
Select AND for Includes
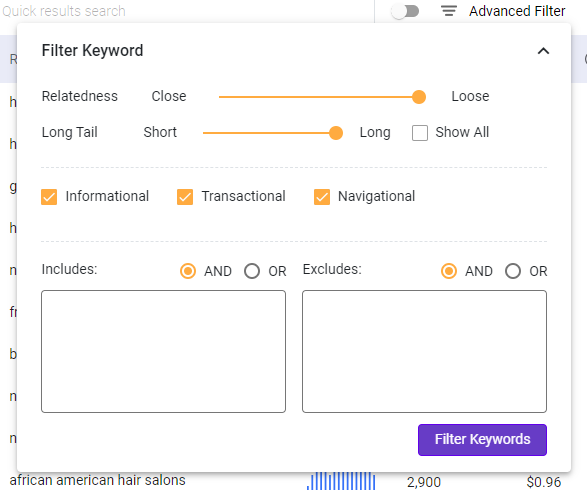[188, 271]
